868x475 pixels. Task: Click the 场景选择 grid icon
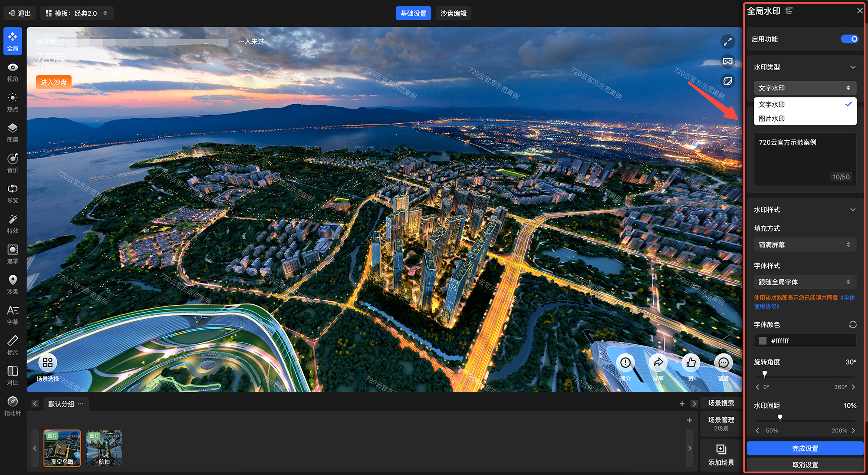click(x=48, y=363)
